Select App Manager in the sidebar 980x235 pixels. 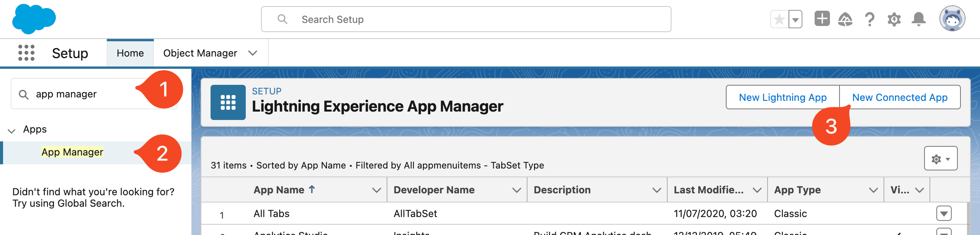point(72,152)
